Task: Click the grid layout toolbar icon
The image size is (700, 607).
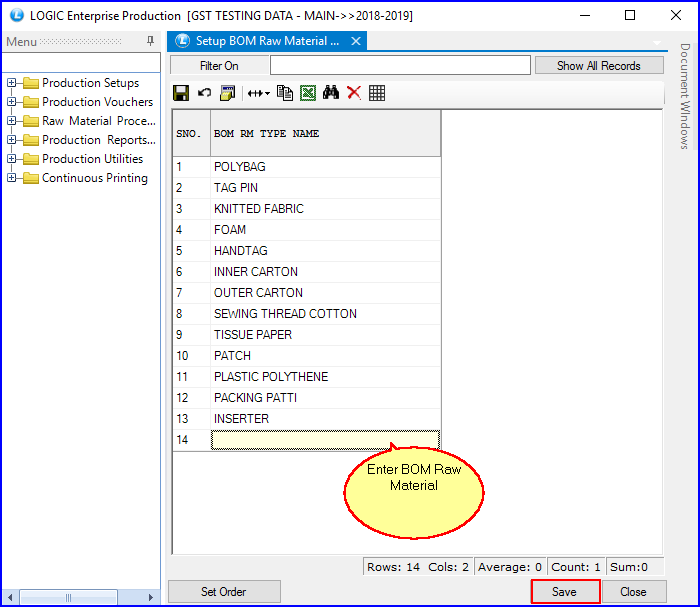Action: (x=377, y=93)
